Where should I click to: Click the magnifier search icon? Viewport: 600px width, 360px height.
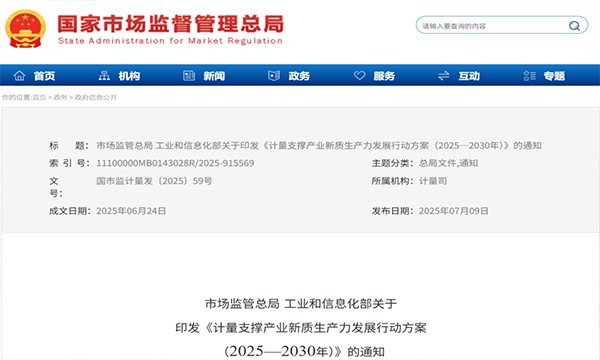[x=574, y=26]
